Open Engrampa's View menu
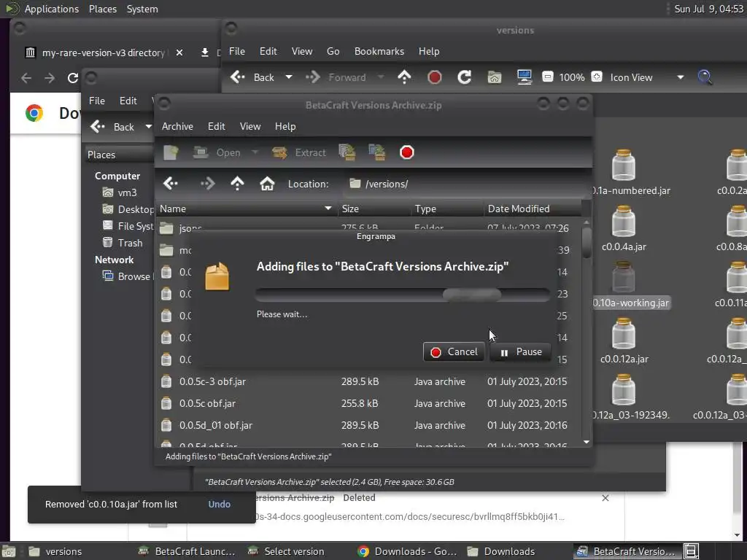Viewport: 747px width, 560px height. (250, 126)
